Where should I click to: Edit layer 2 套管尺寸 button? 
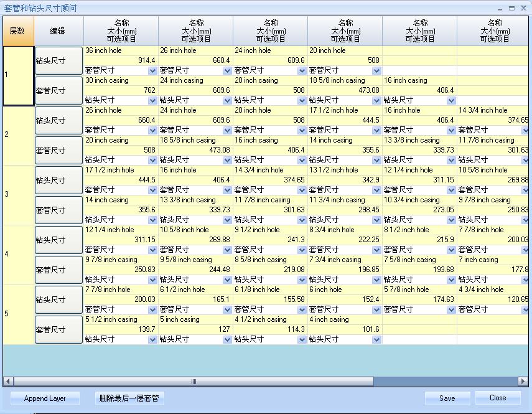tap(58, 150)
